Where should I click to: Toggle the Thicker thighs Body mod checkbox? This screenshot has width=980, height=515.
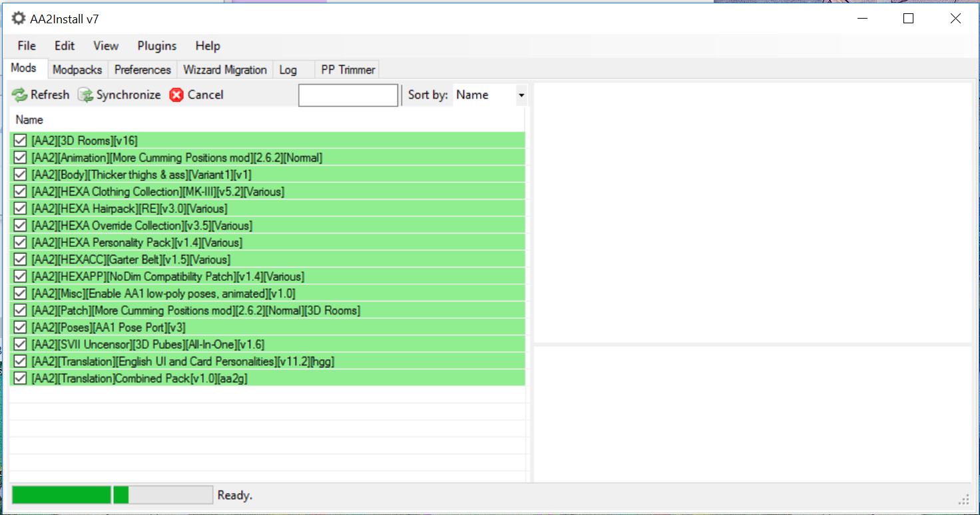(20, 174)
